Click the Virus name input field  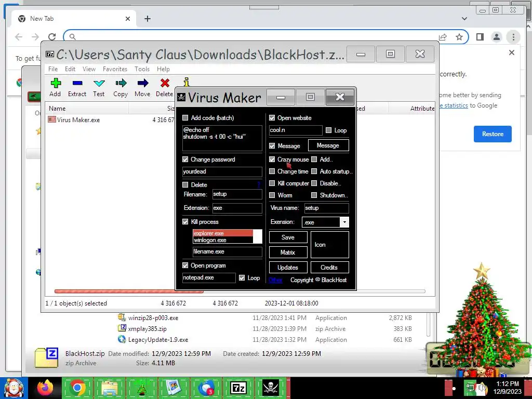pyautogui.click(x=326, y=208)
